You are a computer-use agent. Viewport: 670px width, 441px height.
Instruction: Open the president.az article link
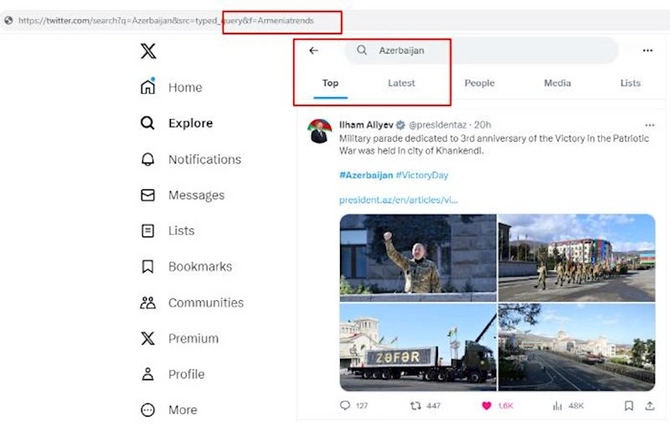[398, 200]
